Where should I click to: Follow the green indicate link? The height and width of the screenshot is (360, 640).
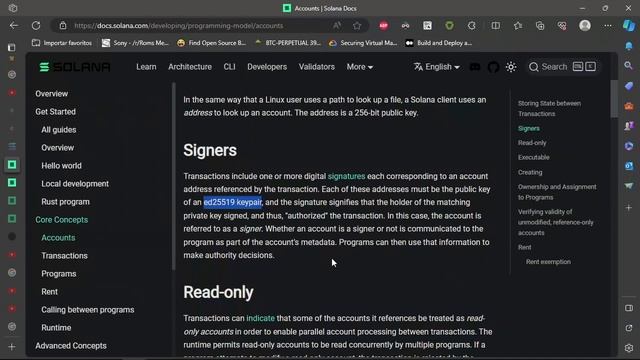pyautogui.click(x=260, y=318)
